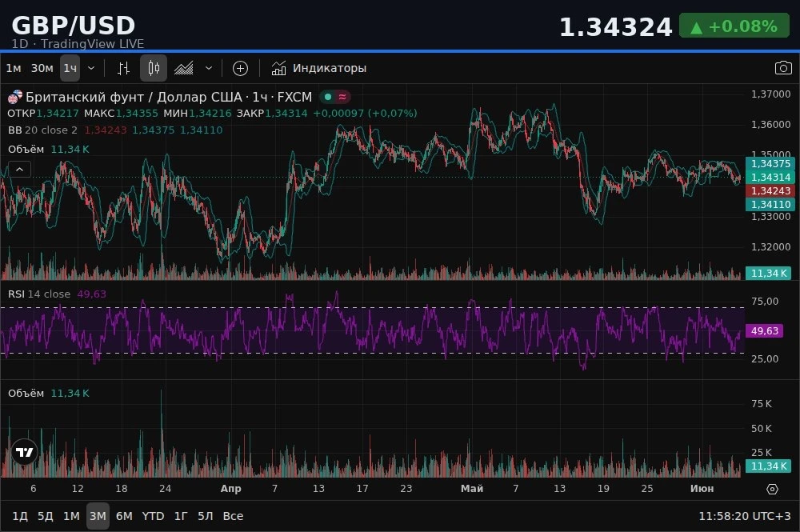Select the 3М date range
This screenshot has height=532, width=800.
tap(98, 516)
